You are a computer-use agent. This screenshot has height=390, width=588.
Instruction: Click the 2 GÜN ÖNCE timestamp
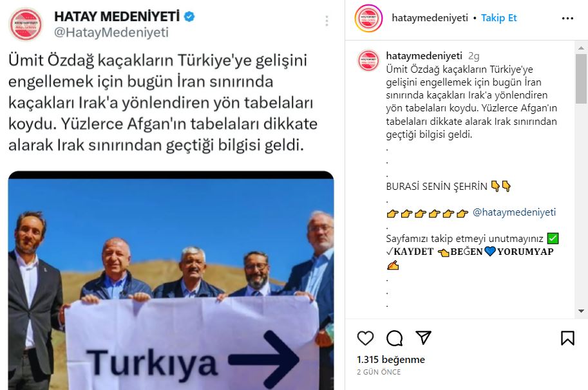(x=379, y=372)
